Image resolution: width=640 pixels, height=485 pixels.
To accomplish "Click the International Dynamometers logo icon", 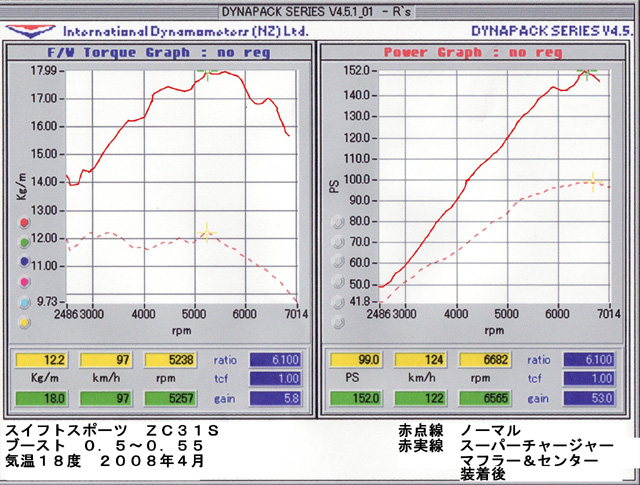I will coord(31,31).
